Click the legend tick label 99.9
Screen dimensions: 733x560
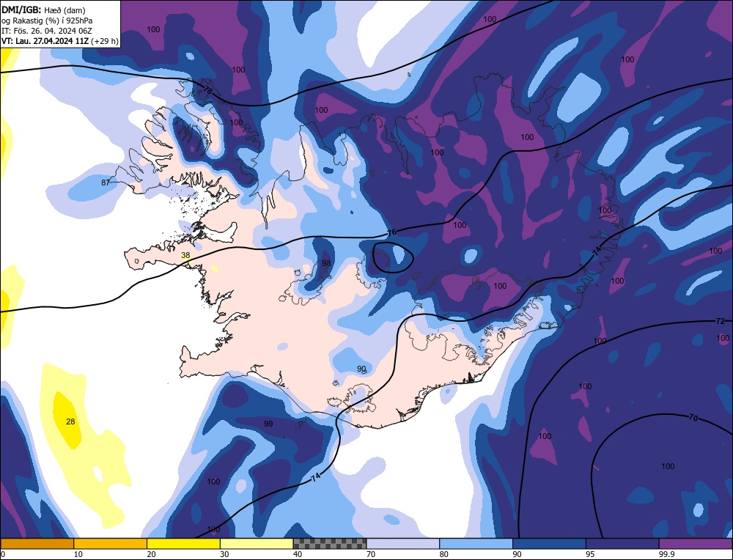tap(666, 554)
